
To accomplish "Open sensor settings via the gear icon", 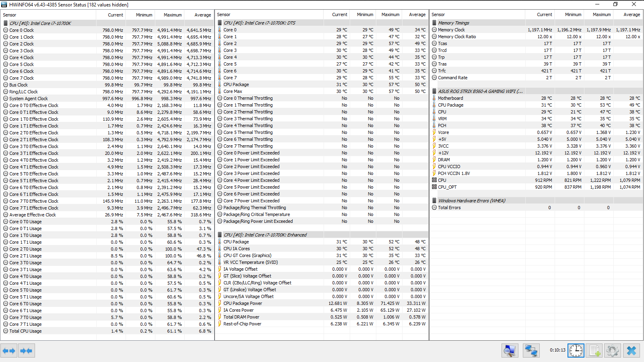I will [x=613, y=351].
